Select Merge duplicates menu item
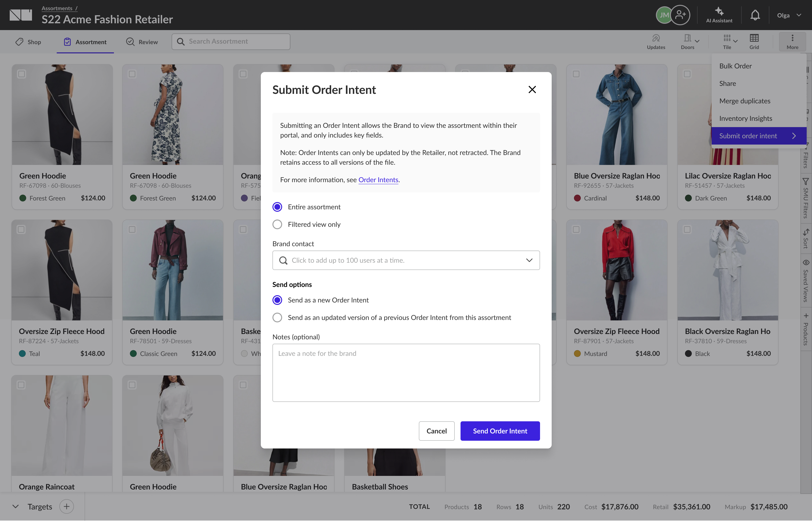Screen dimensions: 812x521 [759, 101]
